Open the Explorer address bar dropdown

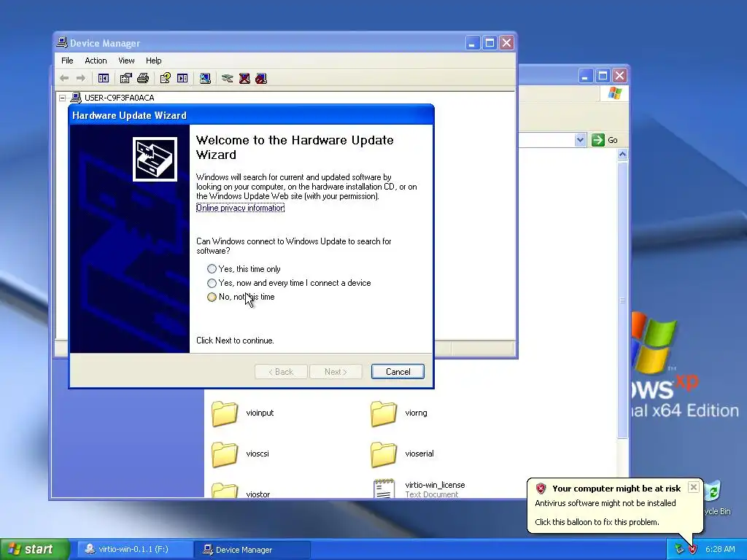pos(580,140)
